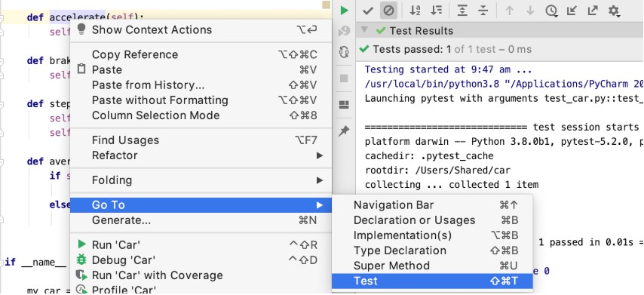The image size is (644, 295).
Task: Click the green Rerun tests play icon
Action: [344, 11]
